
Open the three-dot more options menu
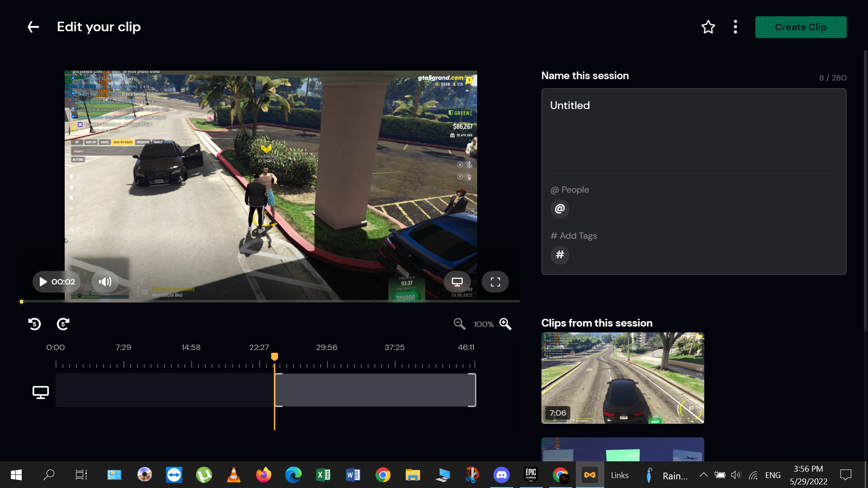735,27
